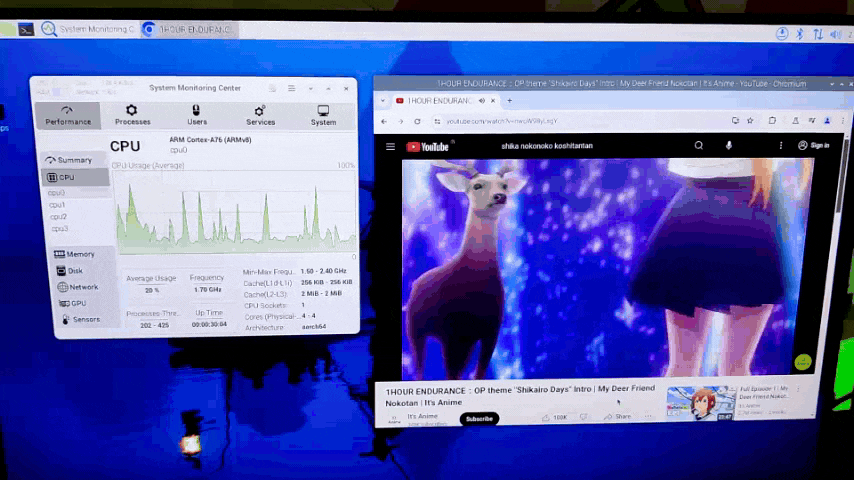
Task: Select the CPU sidebar entry
Action: (75, 177)
